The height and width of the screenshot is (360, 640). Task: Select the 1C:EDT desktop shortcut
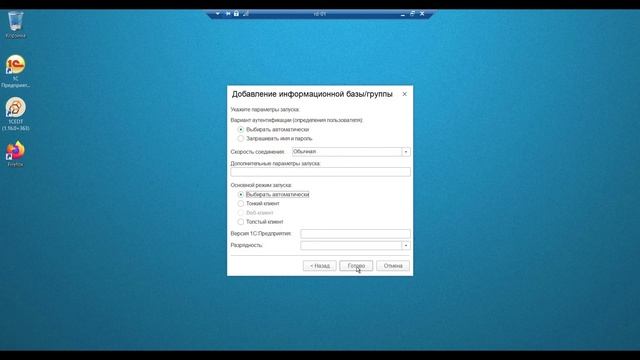pos(16,114)
